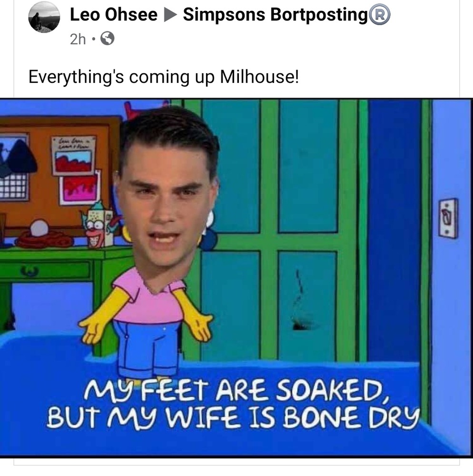Open Leo Ohsee's profile picture avatar
Screen dimensions: 473x476
click(x=44, y=17)
